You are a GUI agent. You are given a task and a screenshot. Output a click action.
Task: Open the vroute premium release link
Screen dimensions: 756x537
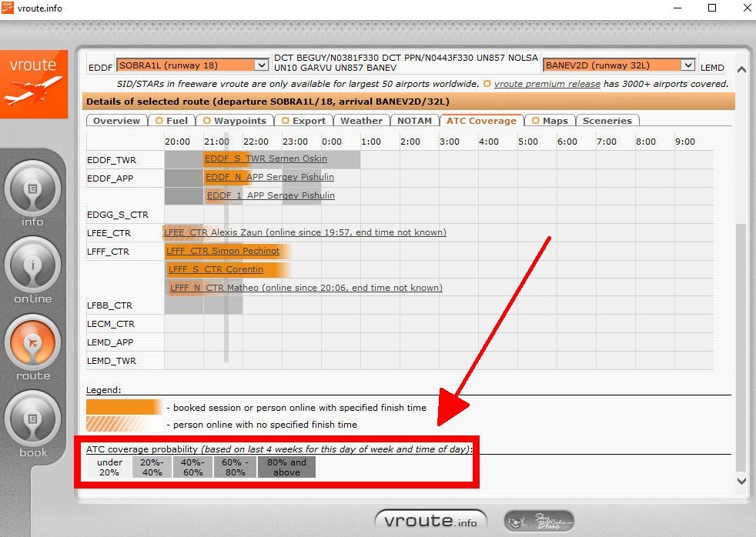pos(547,84)
